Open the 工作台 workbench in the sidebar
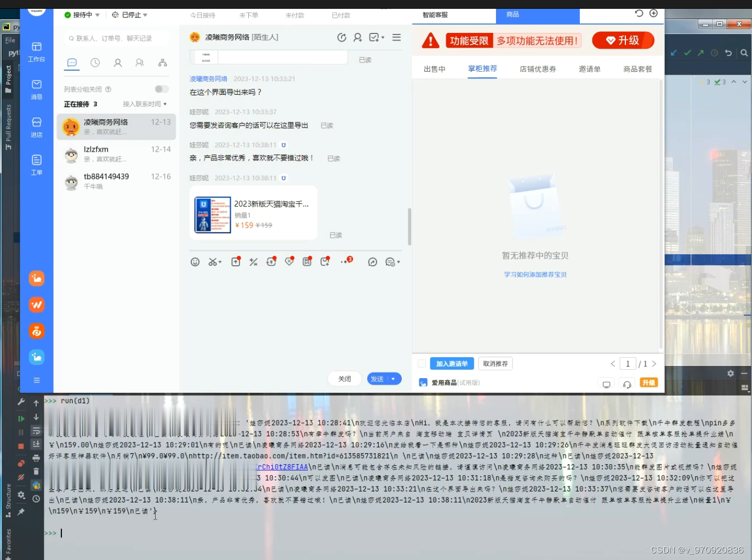The height and width of the screenshot is (560, 752). 37,52
